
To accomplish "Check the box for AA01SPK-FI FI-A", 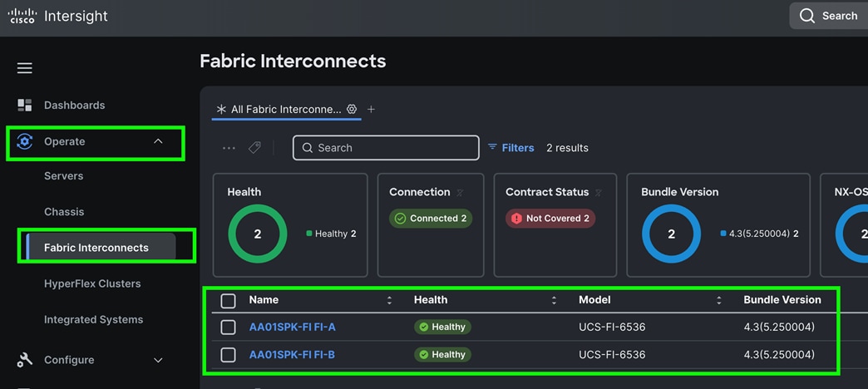I will click(x=228, y=327).
